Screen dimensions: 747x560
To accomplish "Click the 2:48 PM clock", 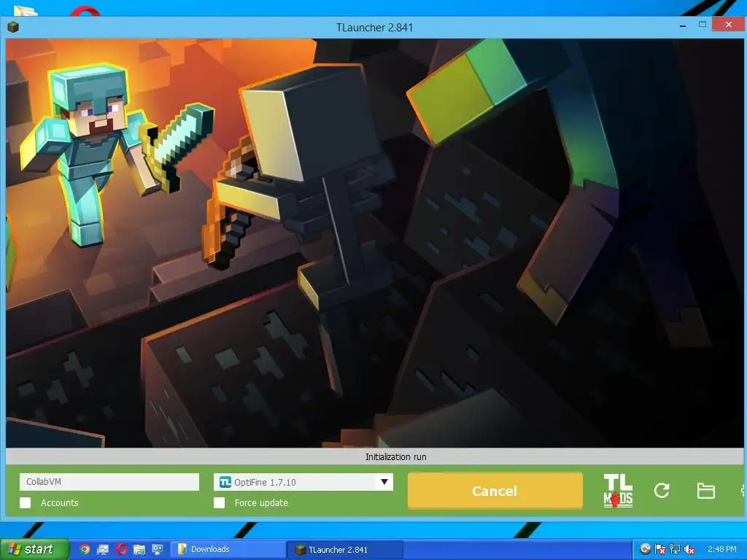I will point(721,549).
